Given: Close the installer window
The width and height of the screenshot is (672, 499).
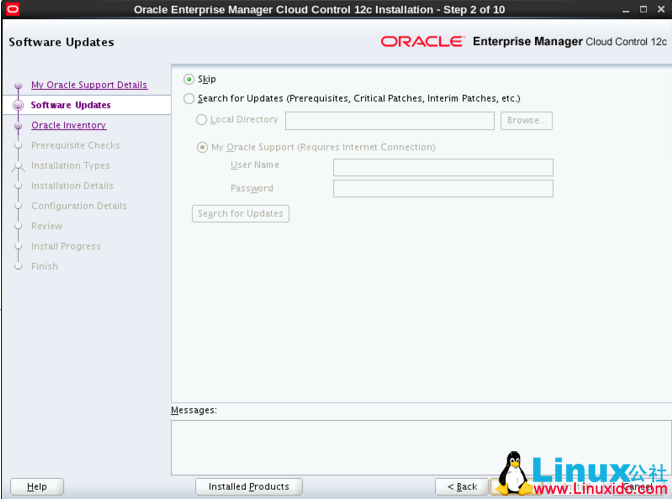Looking at the screenshot, I should (661, 9).
